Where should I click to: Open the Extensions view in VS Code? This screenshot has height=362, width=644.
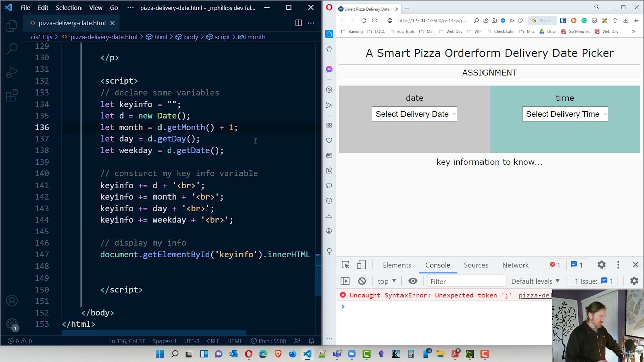[x=12, y=96]
